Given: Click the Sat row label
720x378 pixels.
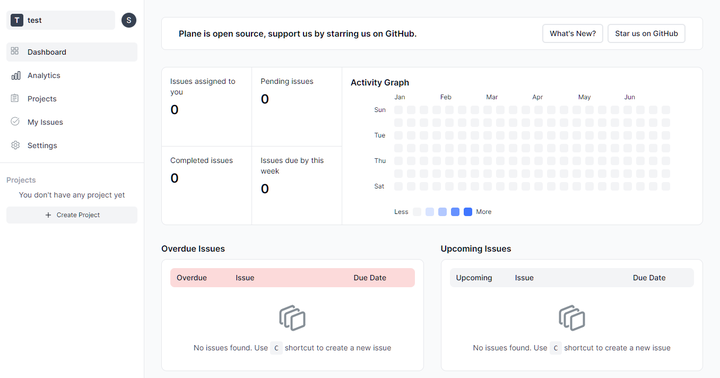Looking at the screenshot, I should tap(379, 186).
